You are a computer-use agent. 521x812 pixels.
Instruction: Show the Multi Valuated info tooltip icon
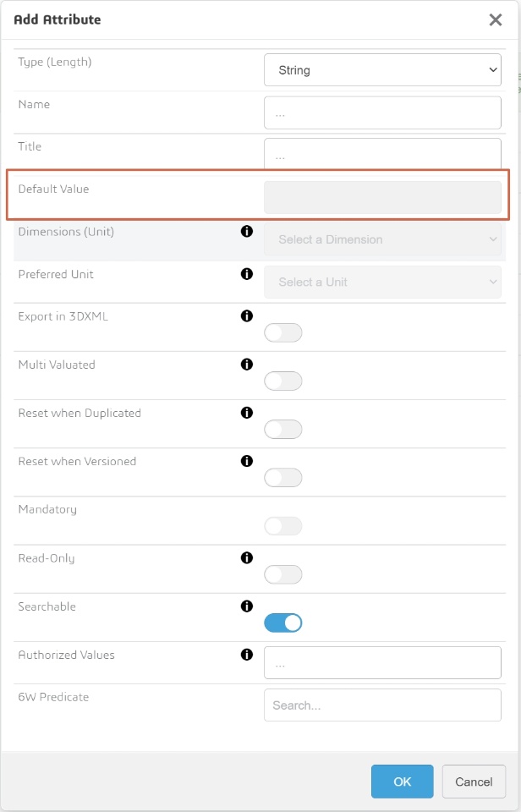click(247, 365)
